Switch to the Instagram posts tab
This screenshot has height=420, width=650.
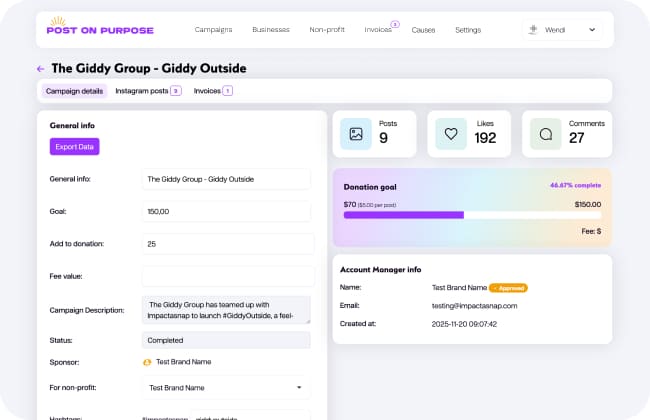[147, 91]
